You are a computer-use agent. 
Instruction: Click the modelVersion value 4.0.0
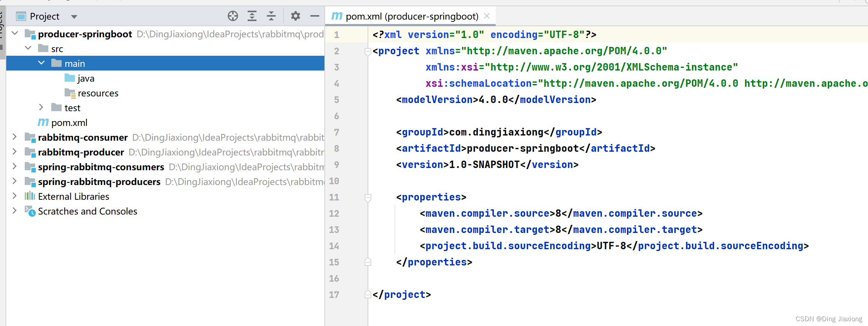click(x=493, y=100)
